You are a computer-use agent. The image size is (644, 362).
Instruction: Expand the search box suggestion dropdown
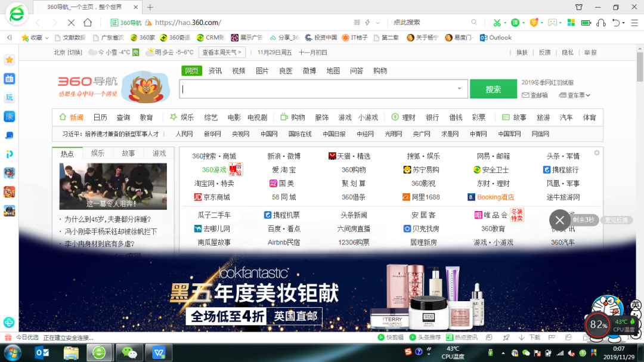[459, 89]
